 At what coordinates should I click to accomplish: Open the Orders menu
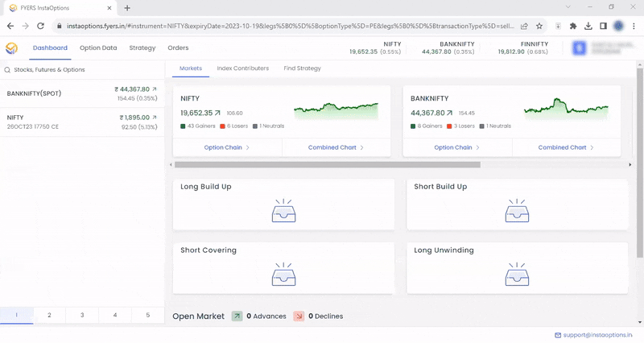tap(178, 48)
